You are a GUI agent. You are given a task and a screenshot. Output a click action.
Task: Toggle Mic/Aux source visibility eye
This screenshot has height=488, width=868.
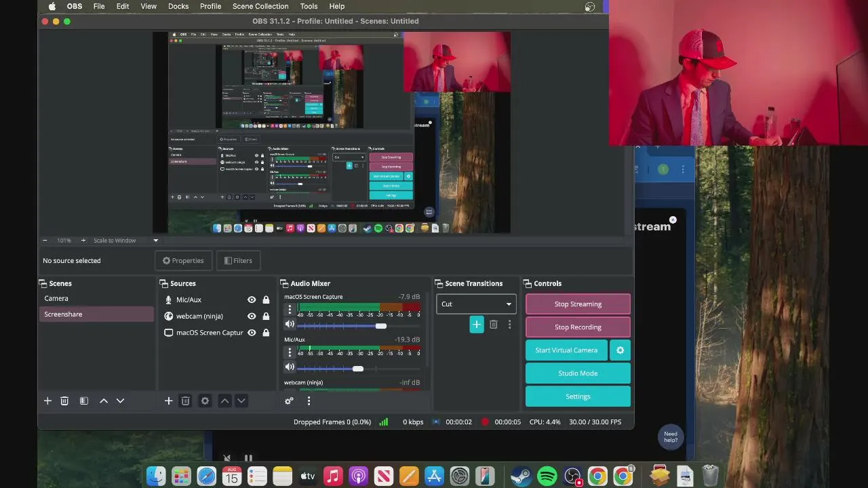tap(252, 300)
